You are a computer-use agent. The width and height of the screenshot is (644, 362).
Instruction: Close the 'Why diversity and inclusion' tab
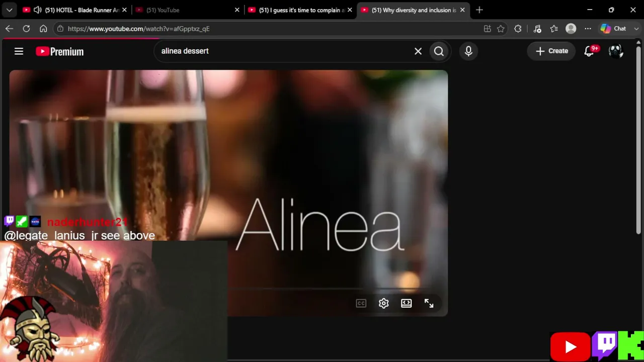pyautogui.click(x=462, y=10)
